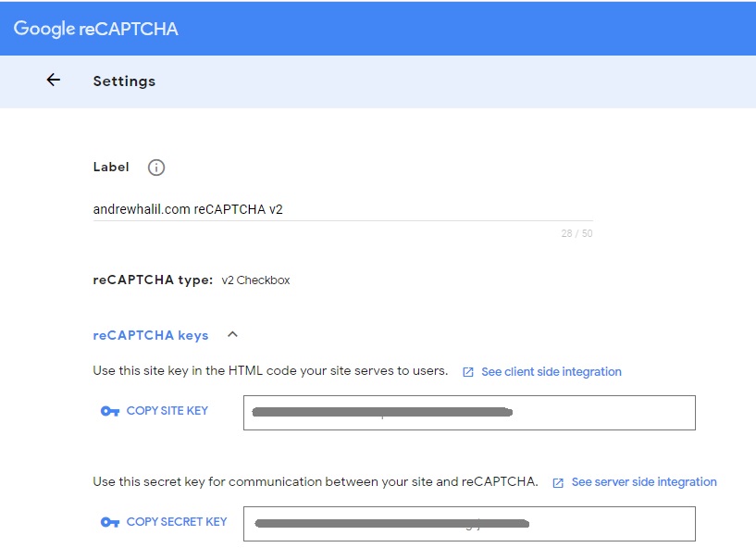Select the site key value box
The width and height of the screenshot is (756, 560).
click(x=469, y=413)
